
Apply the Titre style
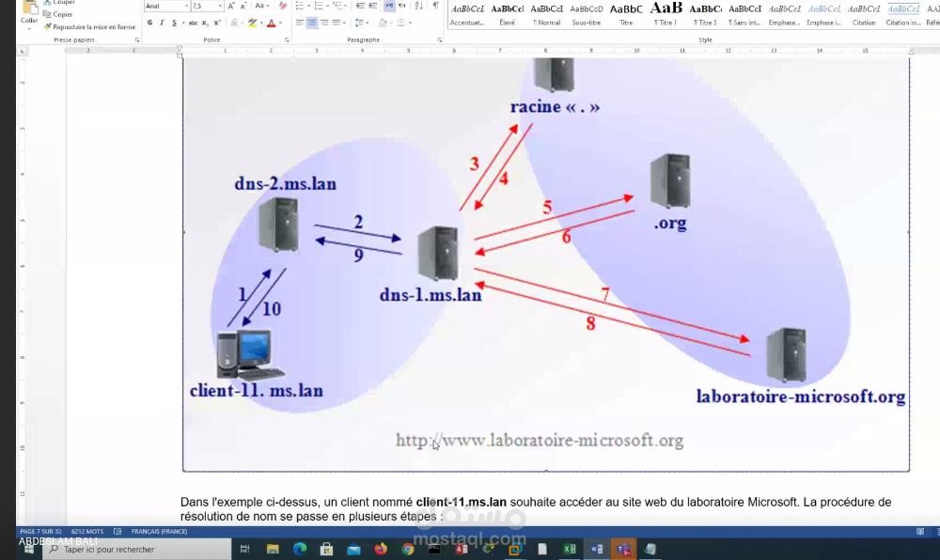click(626, 14)
